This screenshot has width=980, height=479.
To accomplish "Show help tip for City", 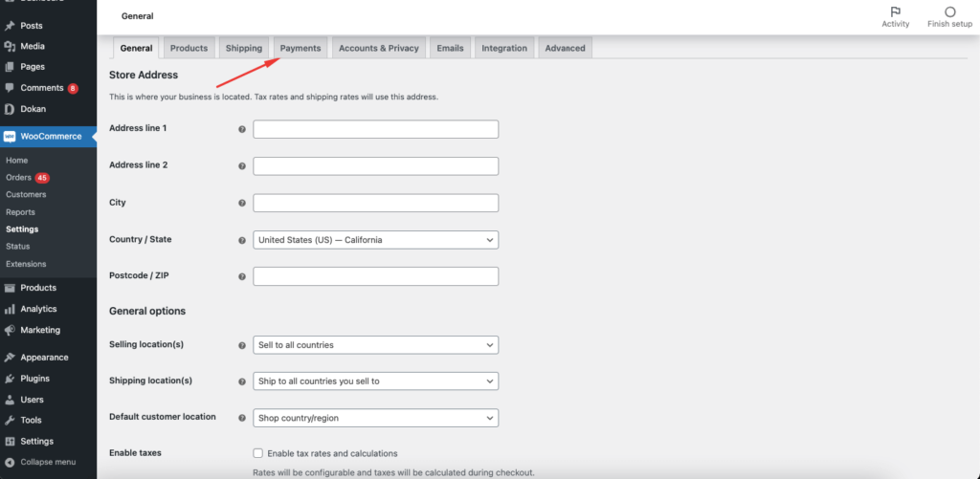I will (242, 203).
